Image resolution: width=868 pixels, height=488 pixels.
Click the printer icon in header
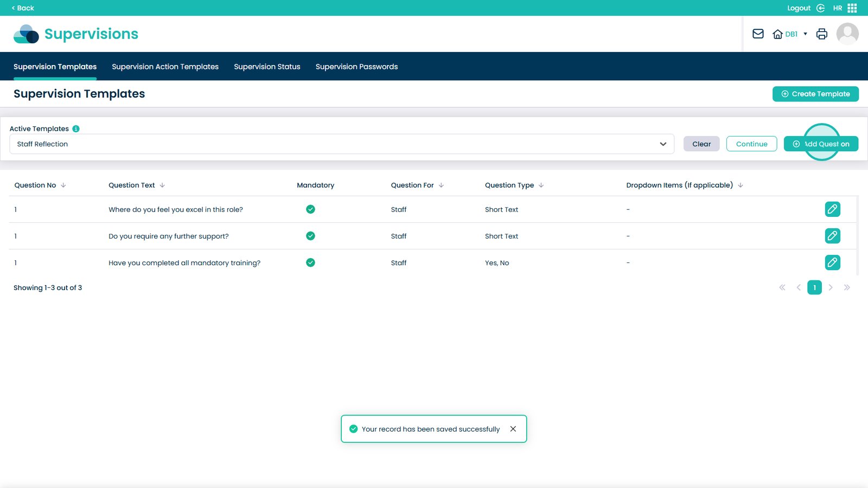coord(822,34)
